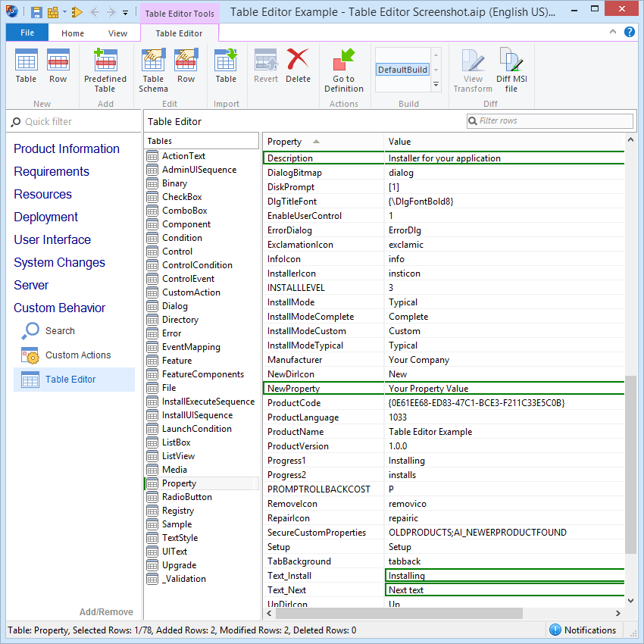
Task: Click the Quick filter search field
Action: (74, 121)
